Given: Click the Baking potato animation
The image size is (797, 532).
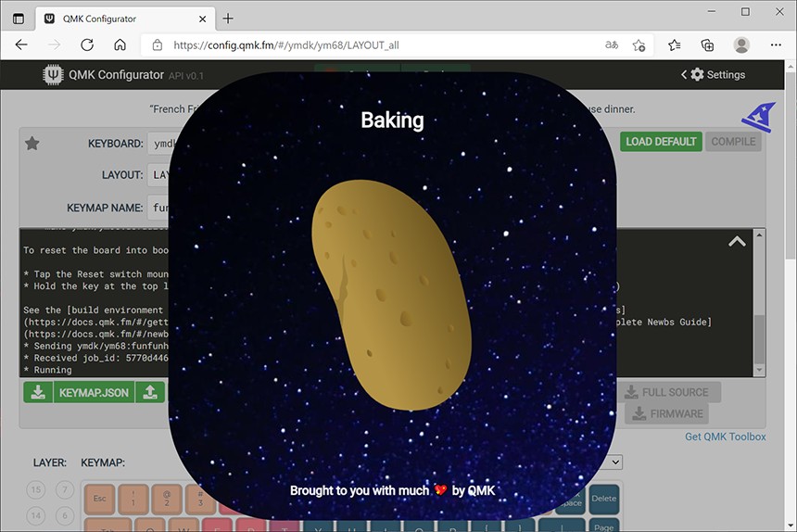Looking at the screenshot, I should (391, 295).
